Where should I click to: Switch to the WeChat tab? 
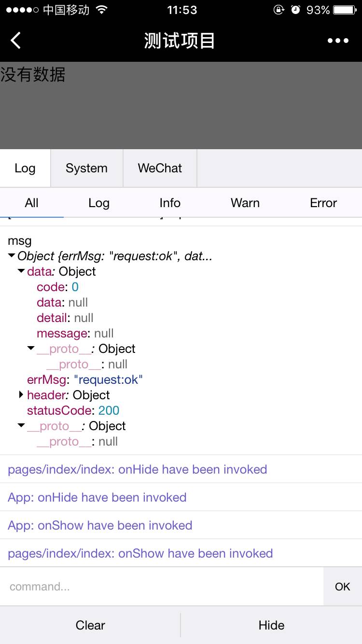(160, 168)
